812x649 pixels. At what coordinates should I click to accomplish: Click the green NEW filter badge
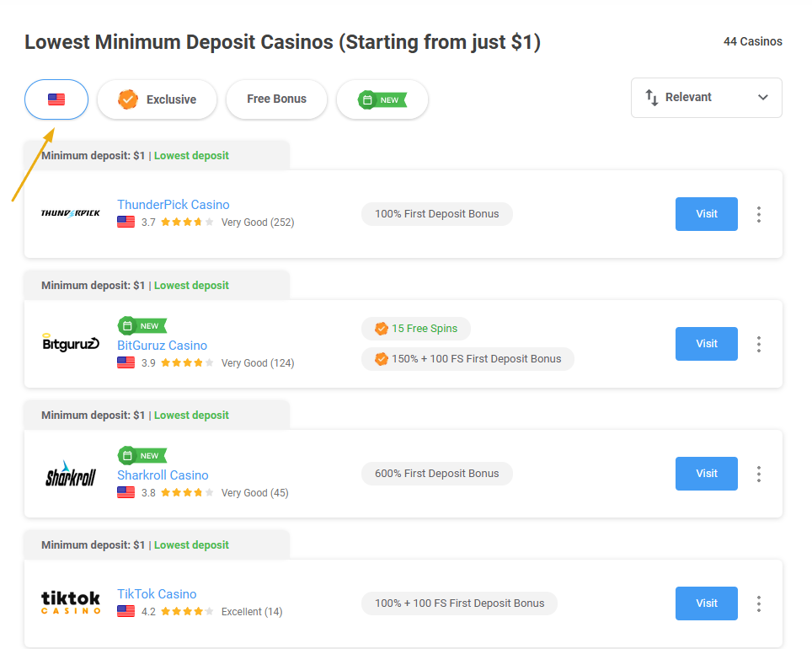382,99
